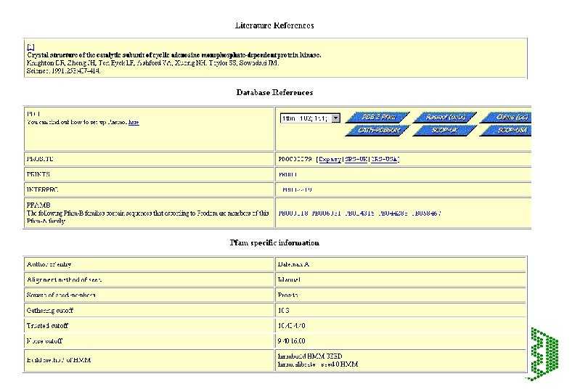Click the 'Build method of HMM' label

point(59,360)
